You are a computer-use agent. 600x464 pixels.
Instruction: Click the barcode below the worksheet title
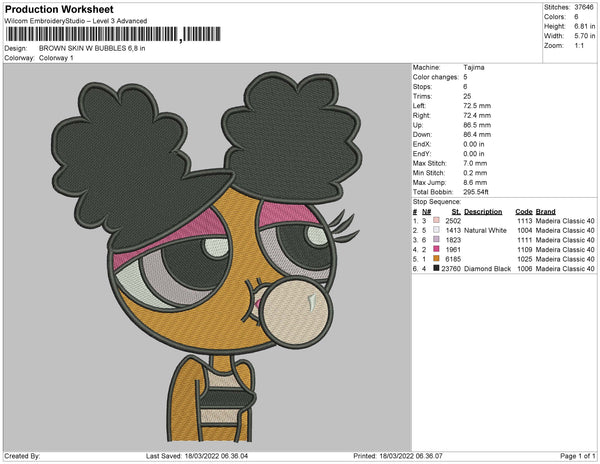[113, 34]
